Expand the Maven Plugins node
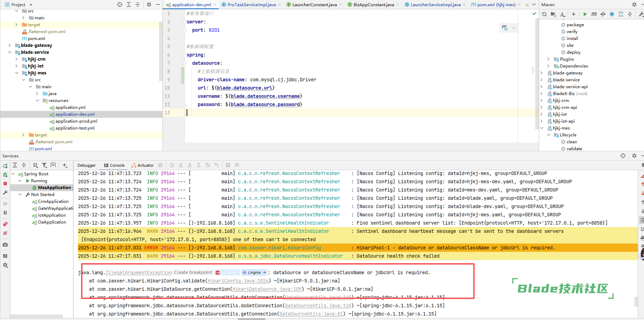The height and width of the screenshot is (320, 644). [x=548, y=59]
